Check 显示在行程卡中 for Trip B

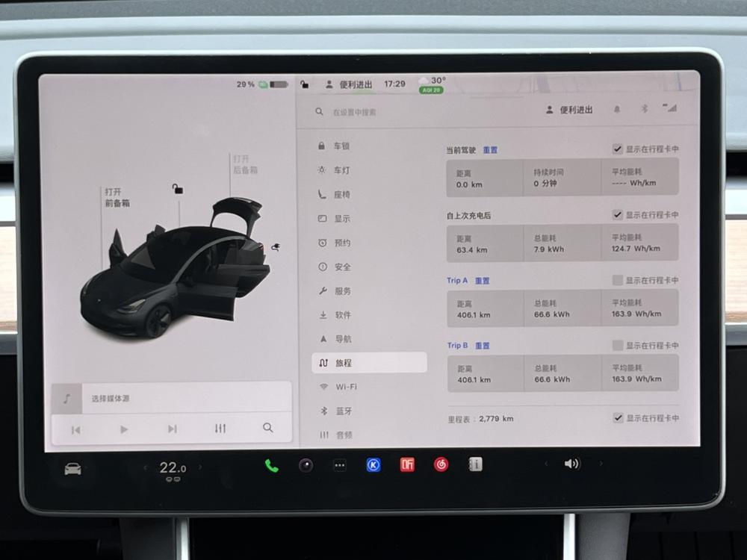click(618, 345)
